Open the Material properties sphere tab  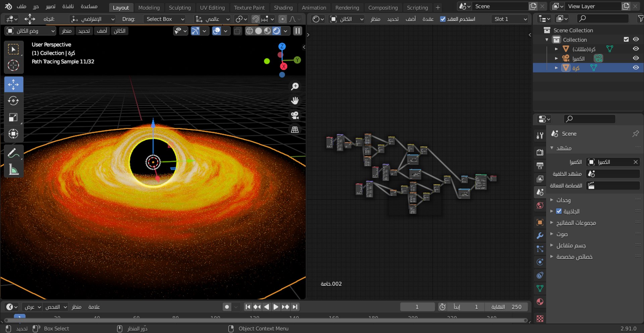point(540,301)
